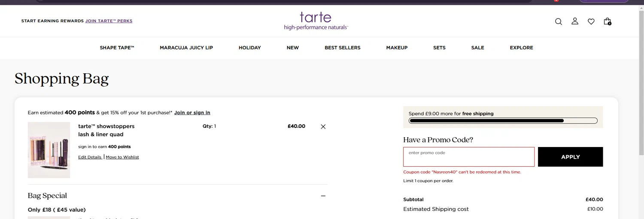Open the wishlist heart icon
The image size is (644, 219).
click(x=591, y=21)
